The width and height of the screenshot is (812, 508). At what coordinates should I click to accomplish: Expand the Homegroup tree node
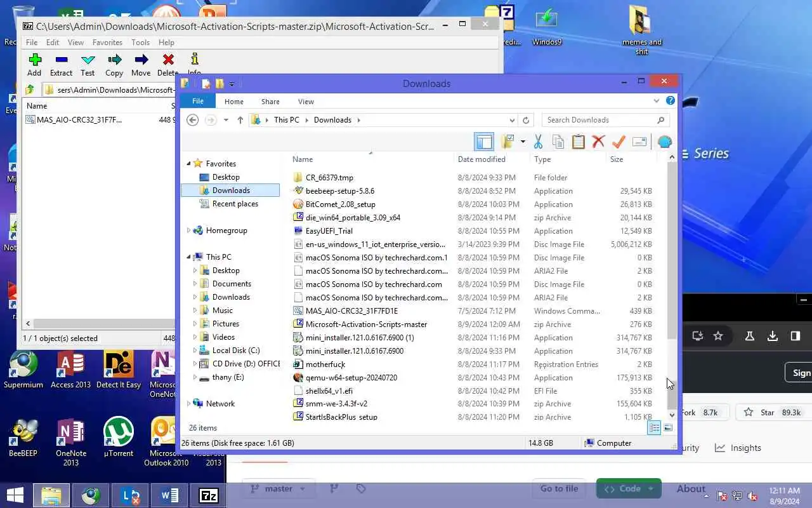(x=188, y=231)
